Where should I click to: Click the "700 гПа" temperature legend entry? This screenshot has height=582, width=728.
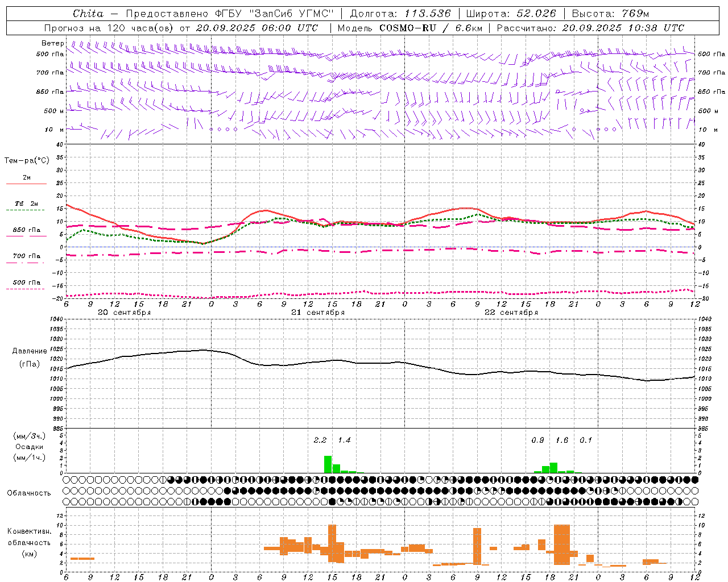coord(27,256)
